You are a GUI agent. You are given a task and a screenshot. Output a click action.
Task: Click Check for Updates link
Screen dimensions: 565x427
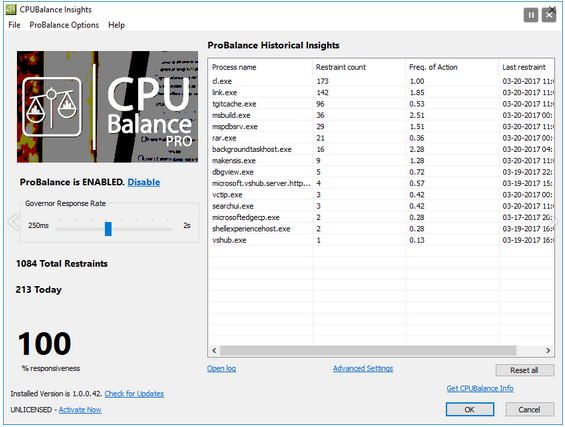134,393
